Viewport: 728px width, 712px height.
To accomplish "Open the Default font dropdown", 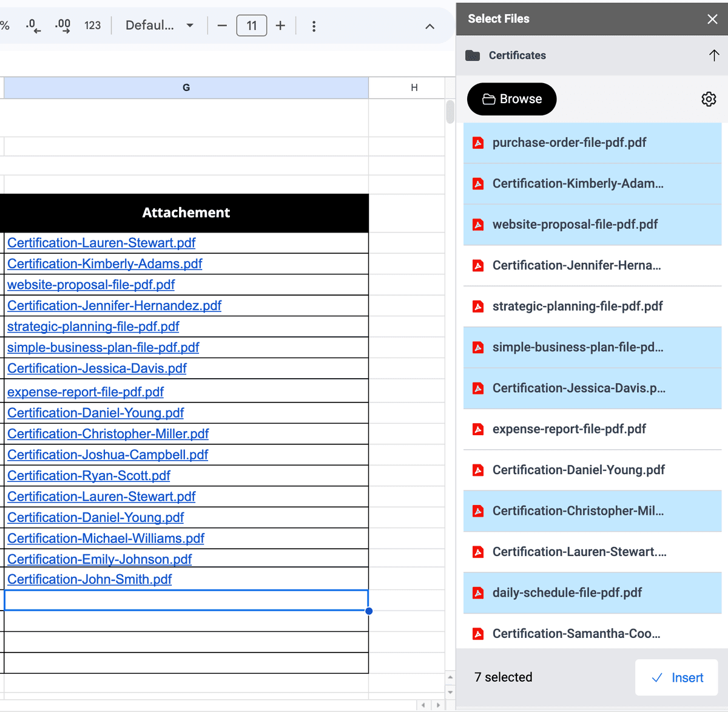I will pos(159,25).
